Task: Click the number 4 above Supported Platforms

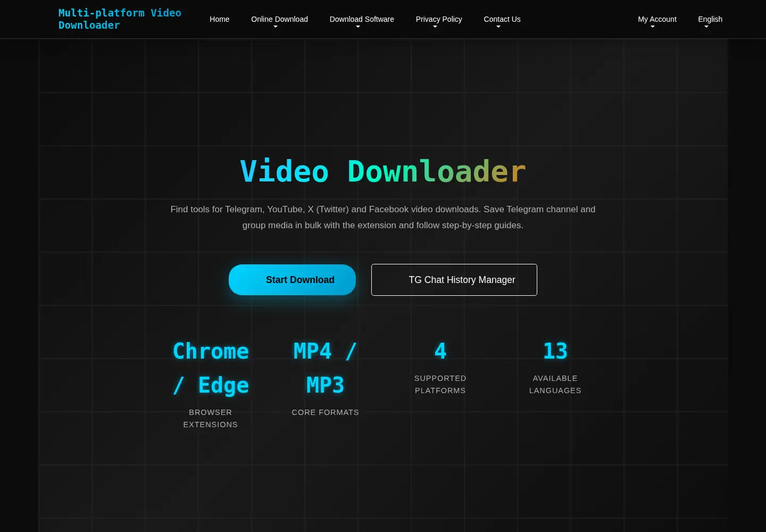Action: point(440,351)
